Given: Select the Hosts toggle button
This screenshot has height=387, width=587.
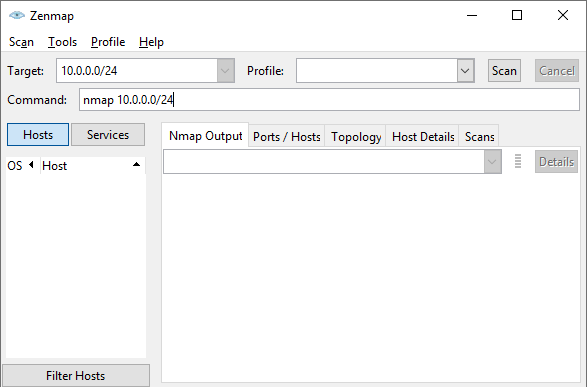Looking at the screenshot, I should [x=38, y=134].
